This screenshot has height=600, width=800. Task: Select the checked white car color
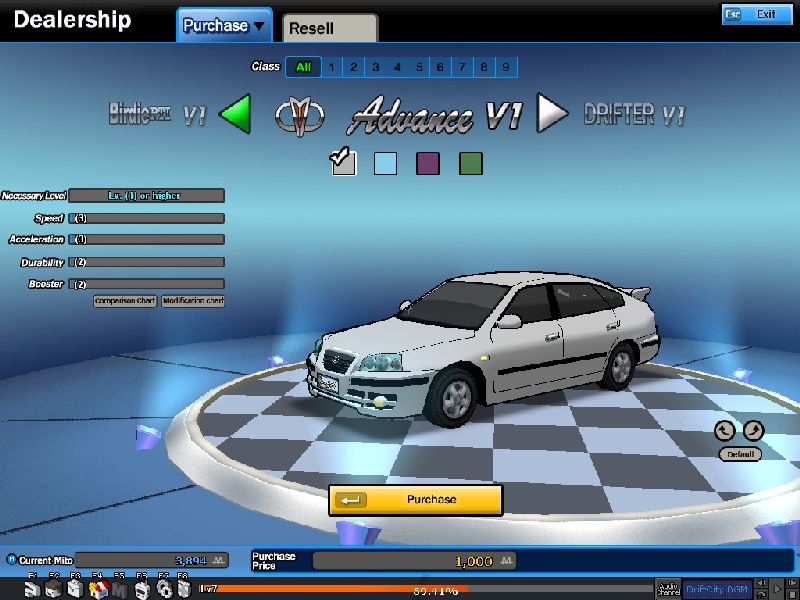coord(343,162)
